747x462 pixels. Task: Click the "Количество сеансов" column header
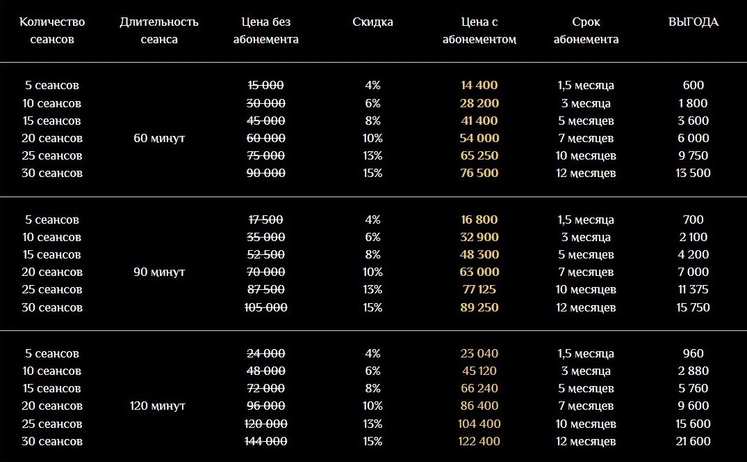click(53, 30)
